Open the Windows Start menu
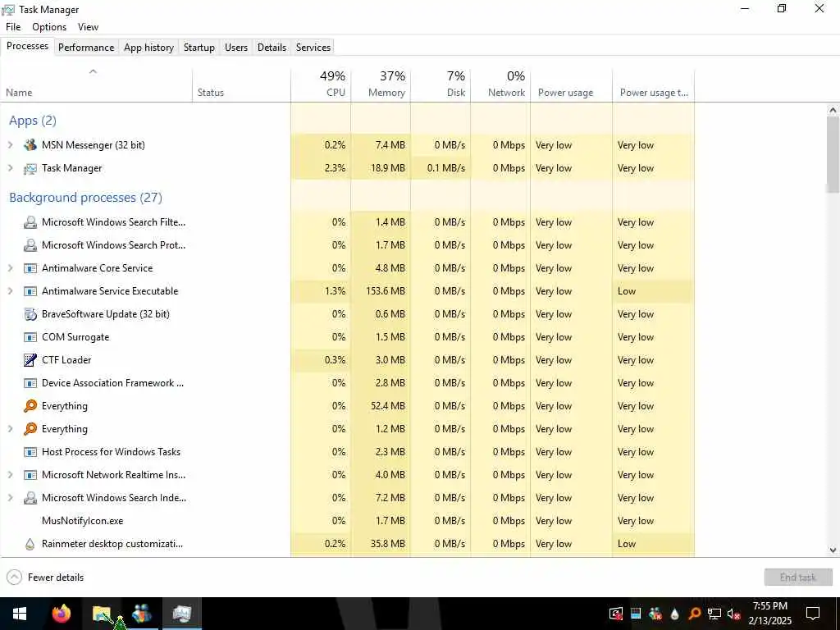The image size is (840, 630). pyautogui.click(x=20, y=614)
